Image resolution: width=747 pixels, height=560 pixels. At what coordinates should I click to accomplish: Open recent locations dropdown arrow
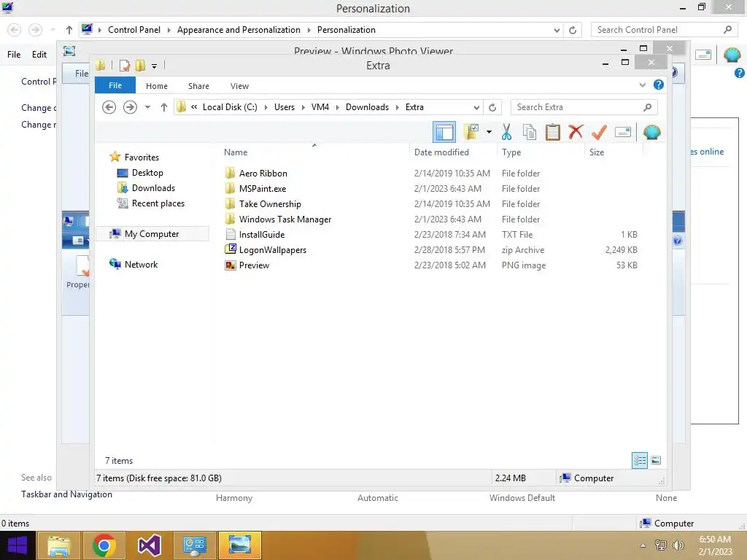click(147, 107)
